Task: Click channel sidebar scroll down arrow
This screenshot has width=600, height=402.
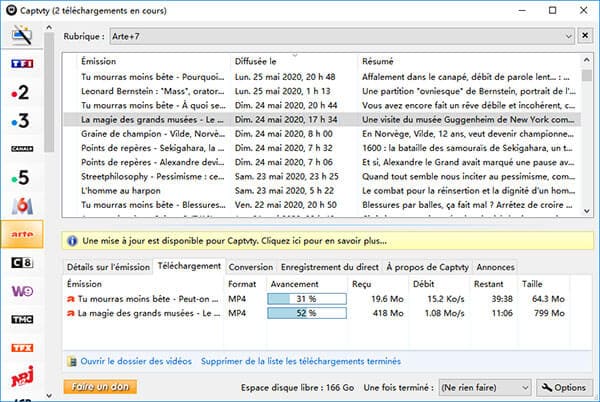Action: tap(49, 396)
